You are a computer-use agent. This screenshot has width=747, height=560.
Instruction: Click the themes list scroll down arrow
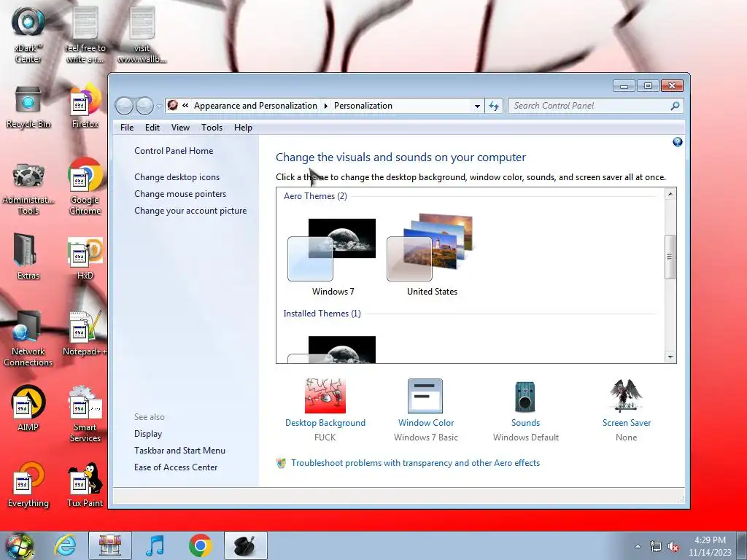tap(670, 357)
